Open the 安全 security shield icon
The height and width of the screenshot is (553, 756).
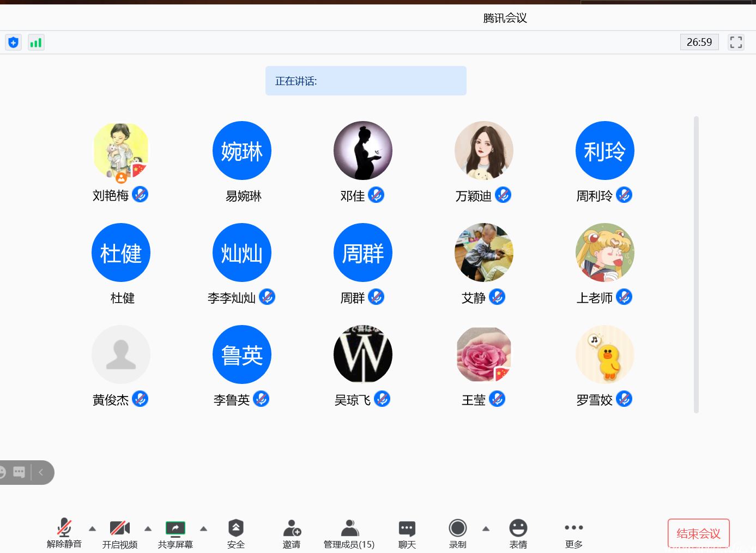point(235,528)
